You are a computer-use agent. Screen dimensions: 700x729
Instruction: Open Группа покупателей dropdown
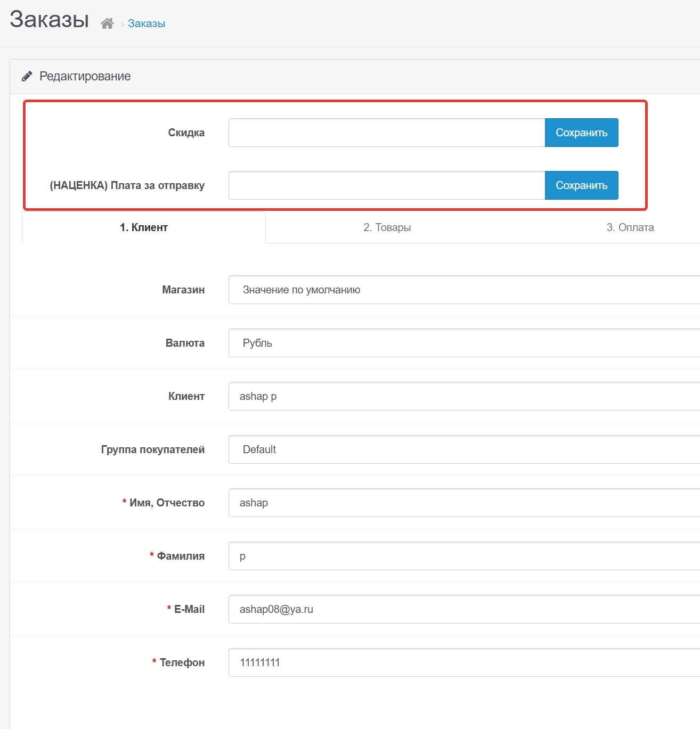pos(464,449)
